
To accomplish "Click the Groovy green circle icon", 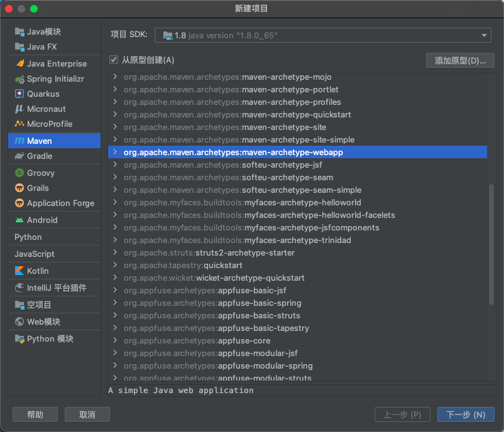I will pos(19,173).
